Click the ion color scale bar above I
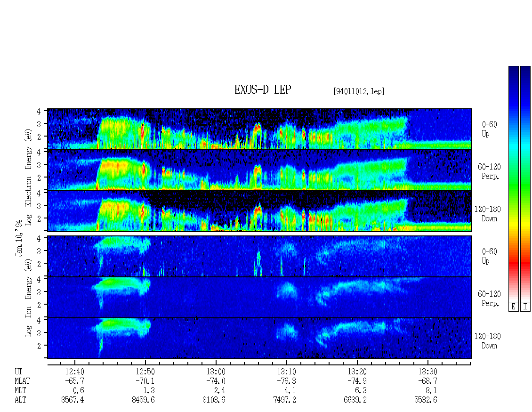The width and height of the screenshot is (532, 412). coord(525,184)
